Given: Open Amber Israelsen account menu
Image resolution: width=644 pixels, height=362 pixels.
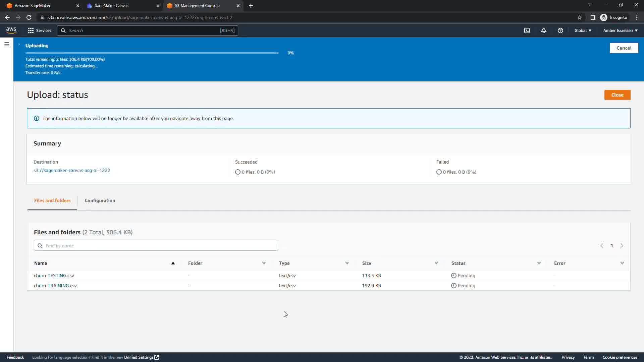Looking at the screenshot, I should pyautogui.click(x=620, y=31).
